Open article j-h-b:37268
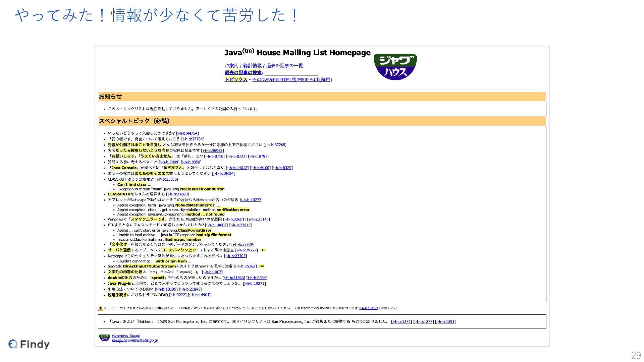644x362 pixels. click(x=275, y=145)
